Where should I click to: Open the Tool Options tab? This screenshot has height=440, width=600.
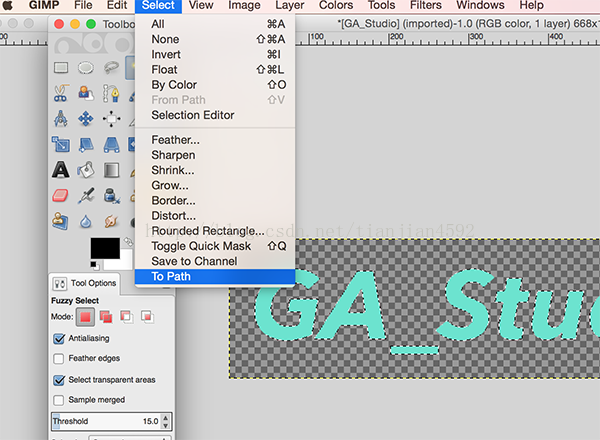click(85, 284)
